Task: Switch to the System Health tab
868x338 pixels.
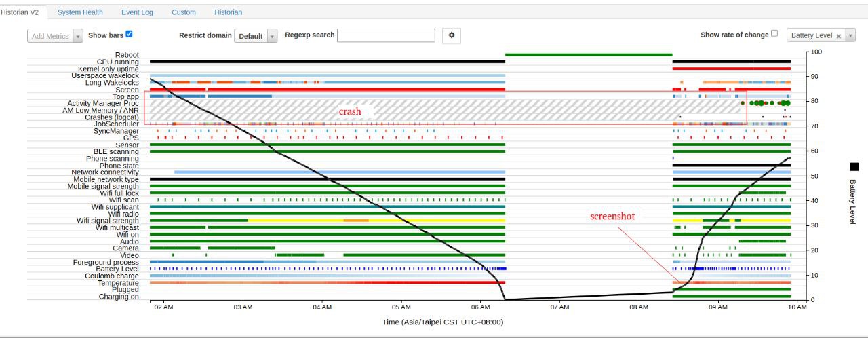Action: pos(80,12)
